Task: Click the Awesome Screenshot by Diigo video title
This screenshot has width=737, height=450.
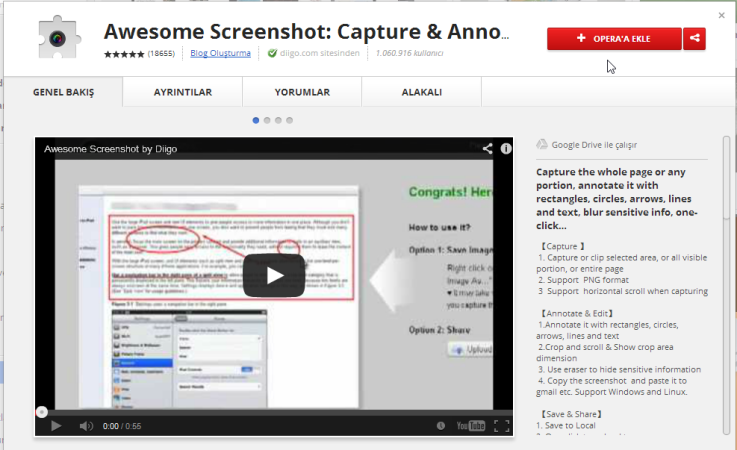Action: tap(110, 149)
